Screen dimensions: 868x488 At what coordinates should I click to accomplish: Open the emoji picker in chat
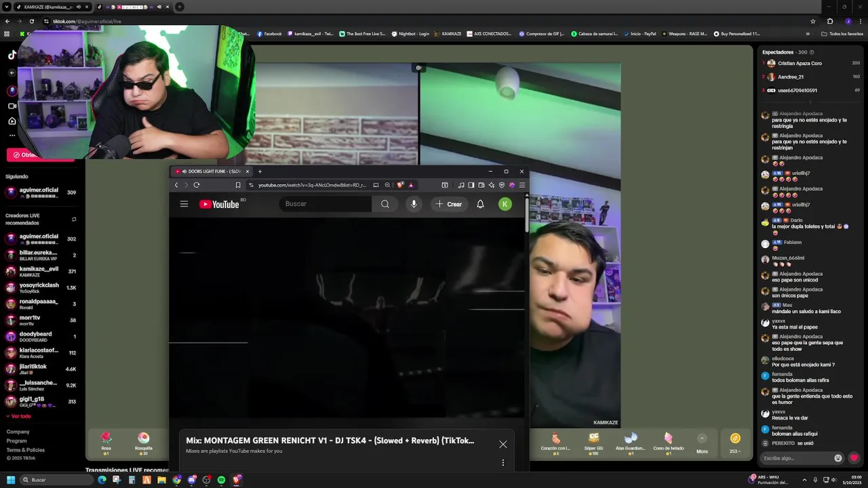[838, 458]
